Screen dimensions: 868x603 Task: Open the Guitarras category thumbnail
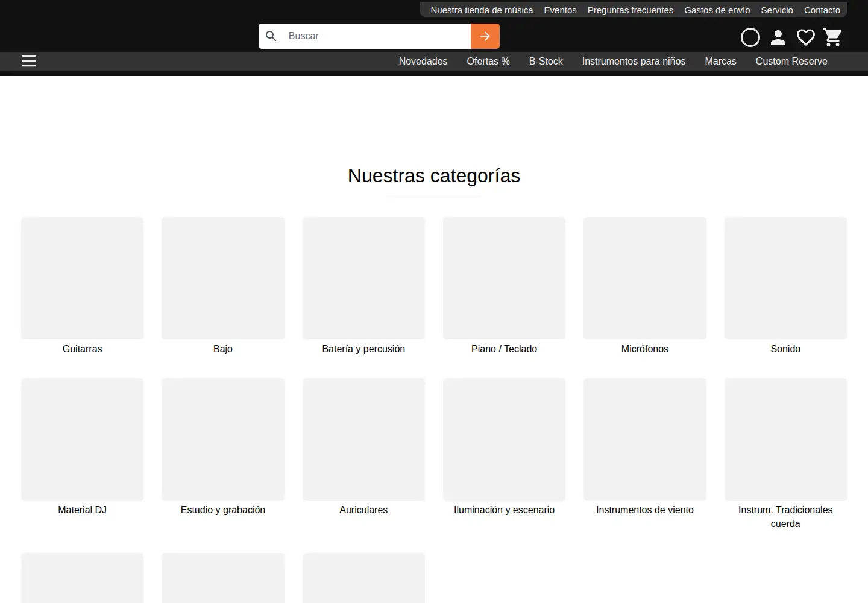pos(83,278)
